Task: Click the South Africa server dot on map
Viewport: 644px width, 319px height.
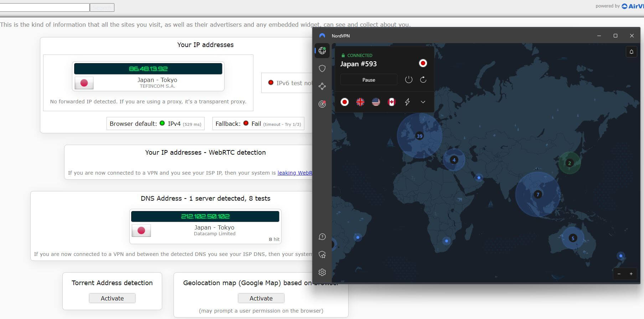Action: pos(447,241)
